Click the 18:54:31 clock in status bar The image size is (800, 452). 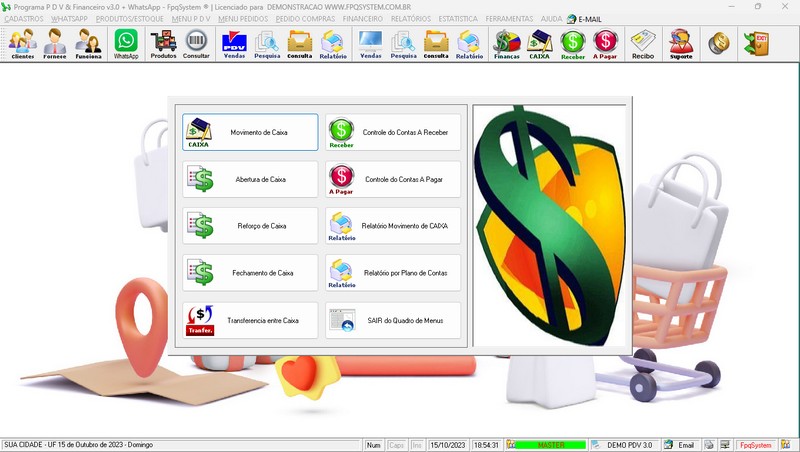click(x=486, y=445)
